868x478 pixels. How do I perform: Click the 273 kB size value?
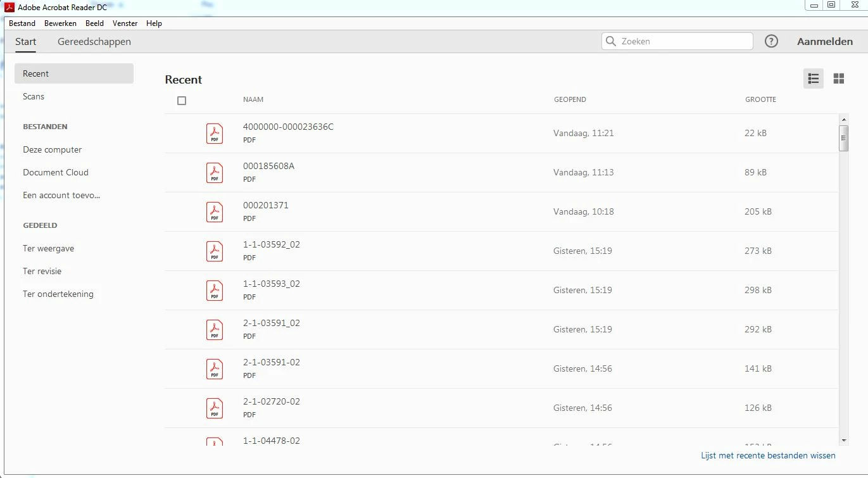tap(758, 251)
